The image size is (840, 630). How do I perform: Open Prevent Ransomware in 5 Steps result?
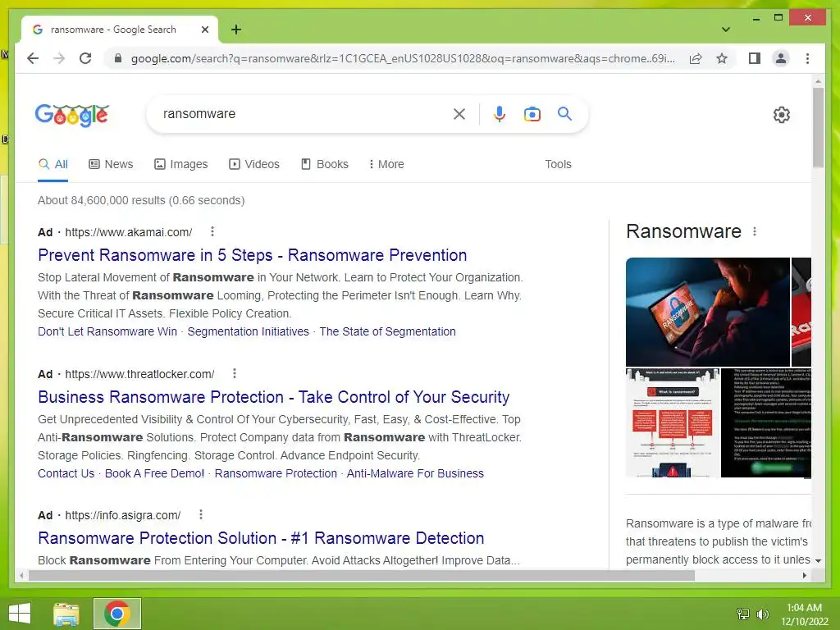(253, 256)
